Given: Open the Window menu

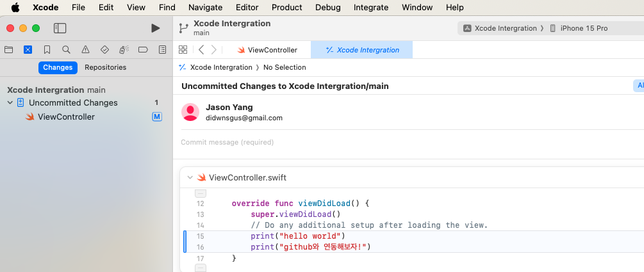Looking at the screenshot, I should pos(417,8).
